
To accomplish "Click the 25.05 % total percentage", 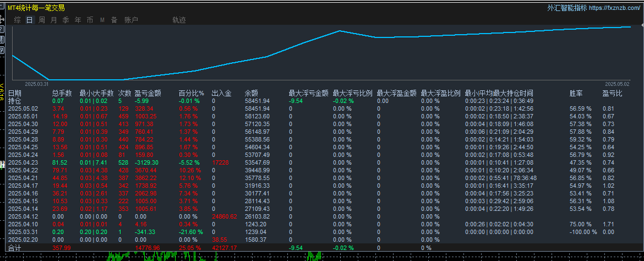I will pos(190,248).
